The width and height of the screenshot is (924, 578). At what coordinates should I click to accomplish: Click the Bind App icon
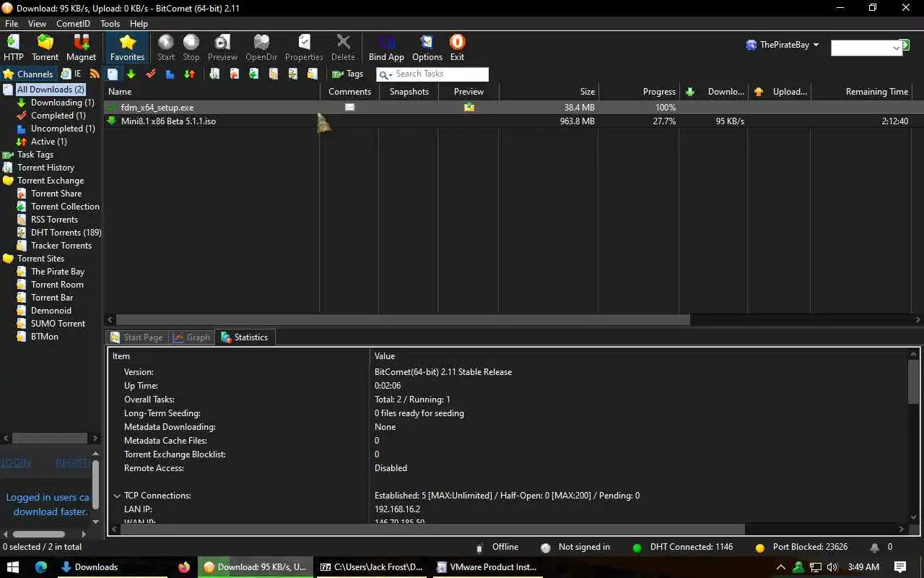pos(386,48)
